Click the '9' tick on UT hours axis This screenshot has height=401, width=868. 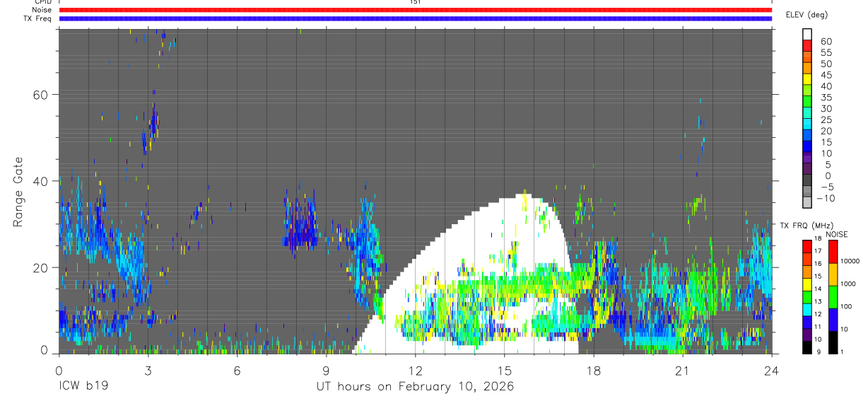326,370
